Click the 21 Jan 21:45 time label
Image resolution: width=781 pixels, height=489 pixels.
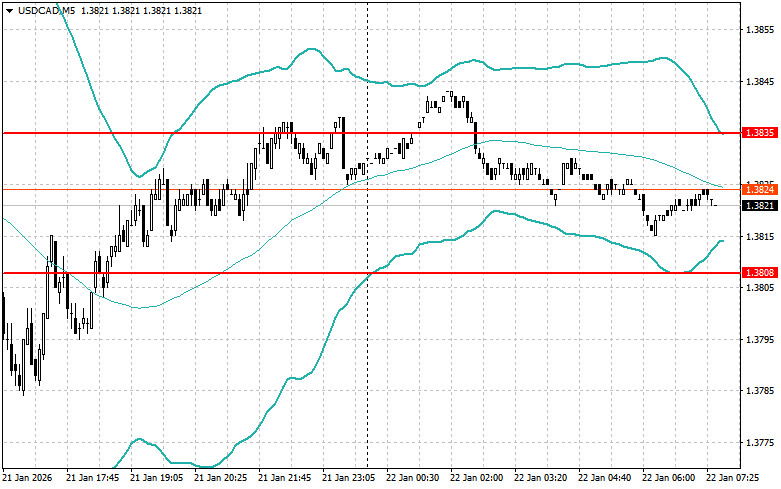tap(284, 478)
